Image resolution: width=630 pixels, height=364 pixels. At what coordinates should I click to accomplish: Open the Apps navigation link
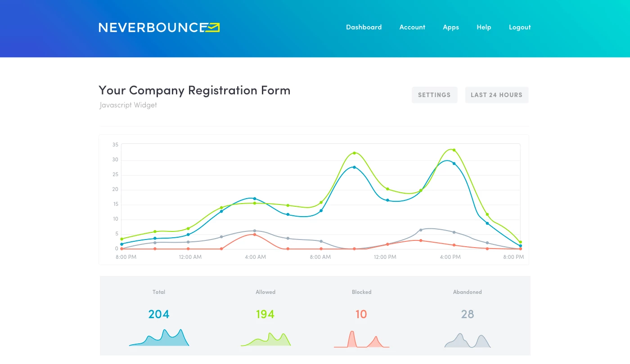[450, 27]
